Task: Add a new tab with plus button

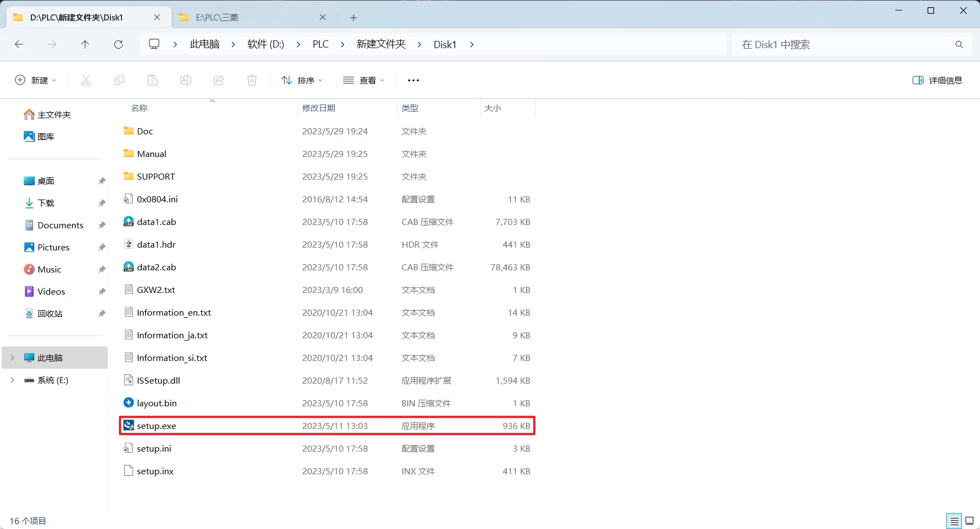Action: click(x=354, y=18)
